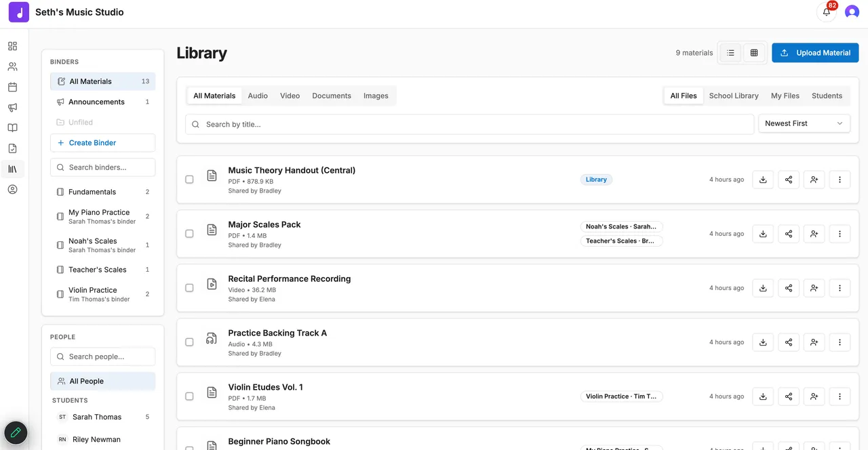The width and height of the screenshot is (868, 450).
Task: Open more options for Major Scales Pack
Action: (840, 234)
